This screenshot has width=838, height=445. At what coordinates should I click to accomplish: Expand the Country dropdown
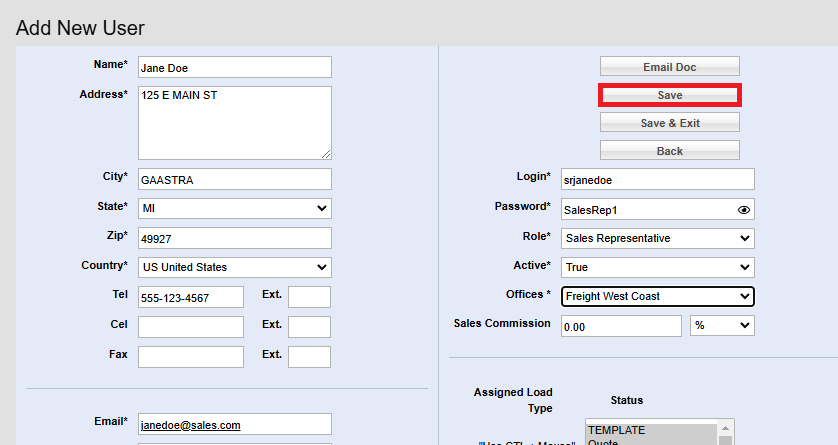(234, 267)
